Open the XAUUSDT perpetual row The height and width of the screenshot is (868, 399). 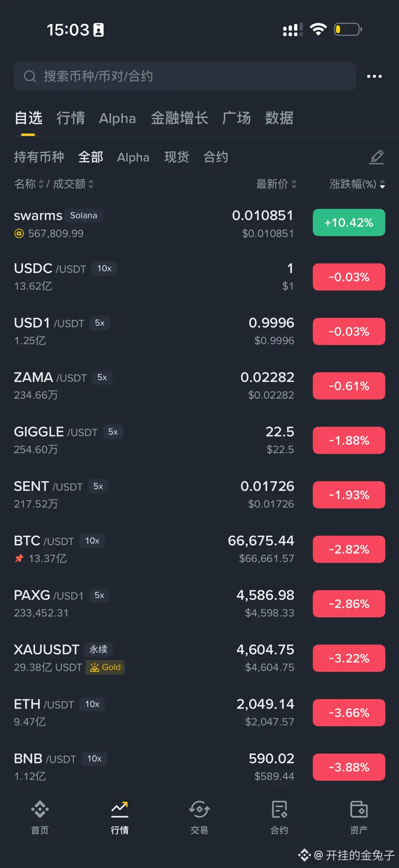tap(145, 658)
